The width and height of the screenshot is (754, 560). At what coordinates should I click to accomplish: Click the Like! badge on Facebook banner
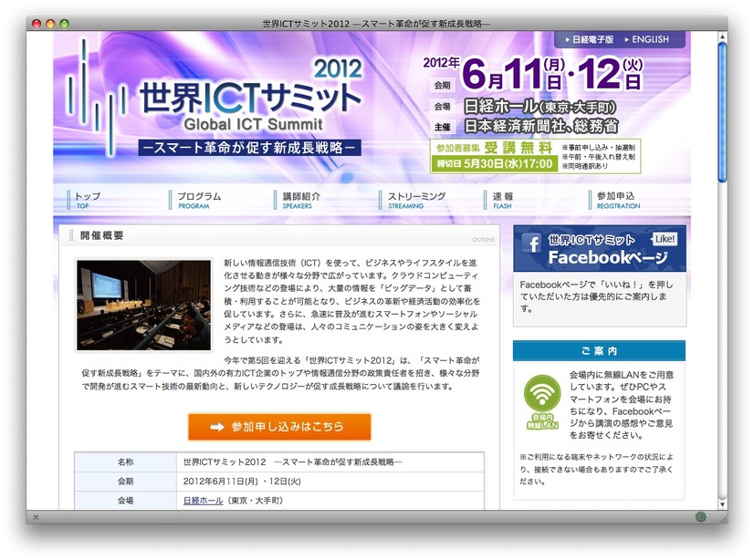[x=665, y=239]
